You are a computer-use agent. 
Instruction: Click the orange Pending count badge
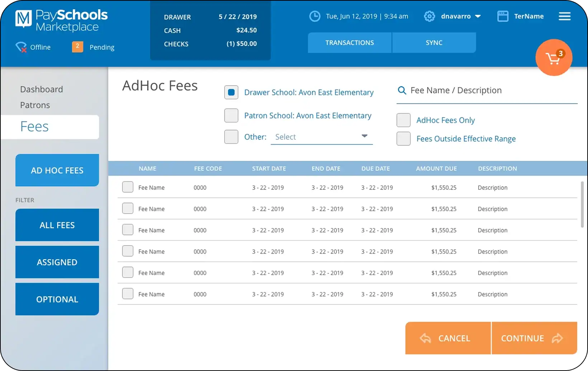pyautogui.click(x=77, y=47)
